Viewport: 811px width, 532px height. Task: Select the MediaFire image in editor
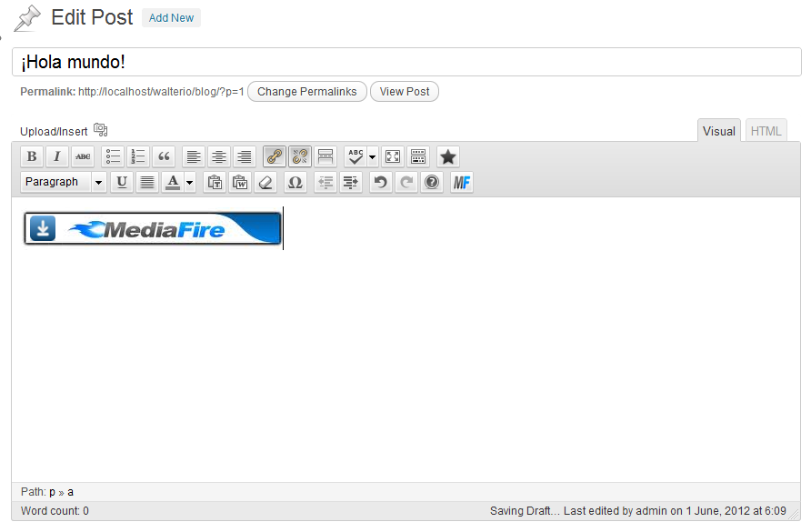click(153, 228)
